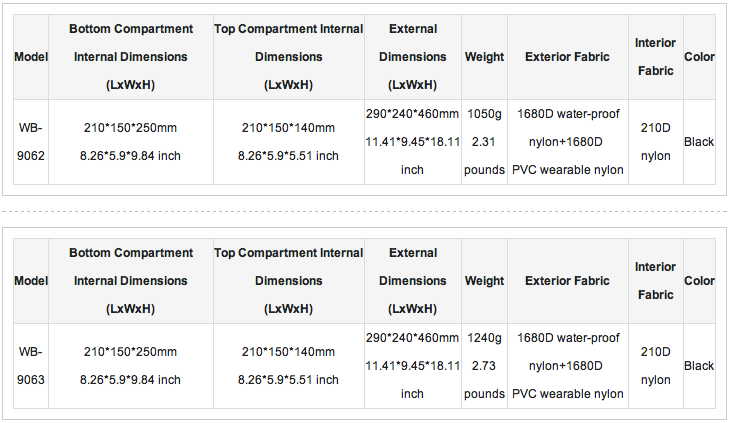Select the 1050g 2.31 pounds weight cell
730x423 pixels.
[484, 141]
